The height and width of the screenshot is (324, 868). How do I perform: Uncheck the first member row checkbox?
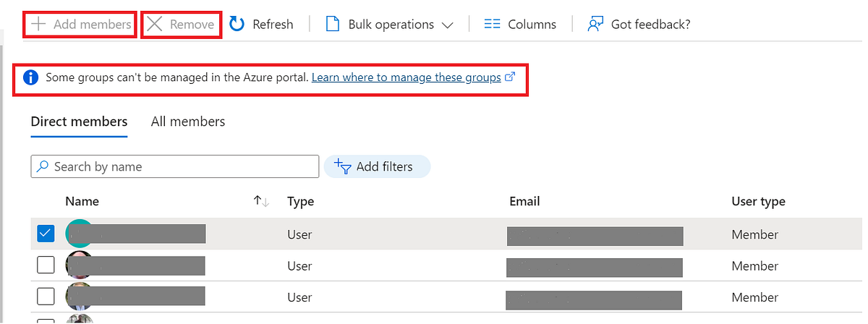[x=46, y=234]
